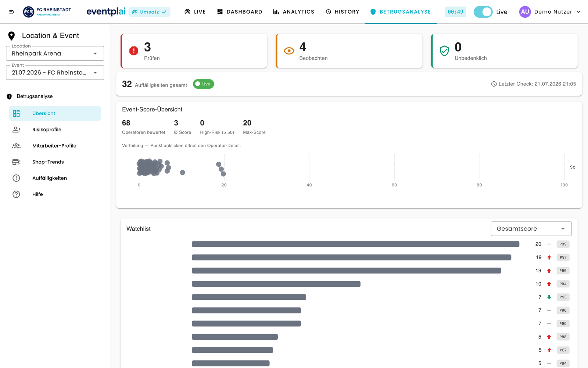Expand the Event dropdown selector

[55, 72]
